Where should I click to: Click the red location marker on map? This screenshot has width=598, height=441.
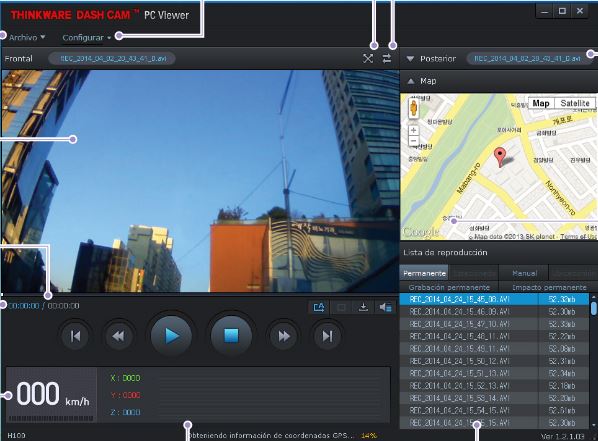point(500,157)
